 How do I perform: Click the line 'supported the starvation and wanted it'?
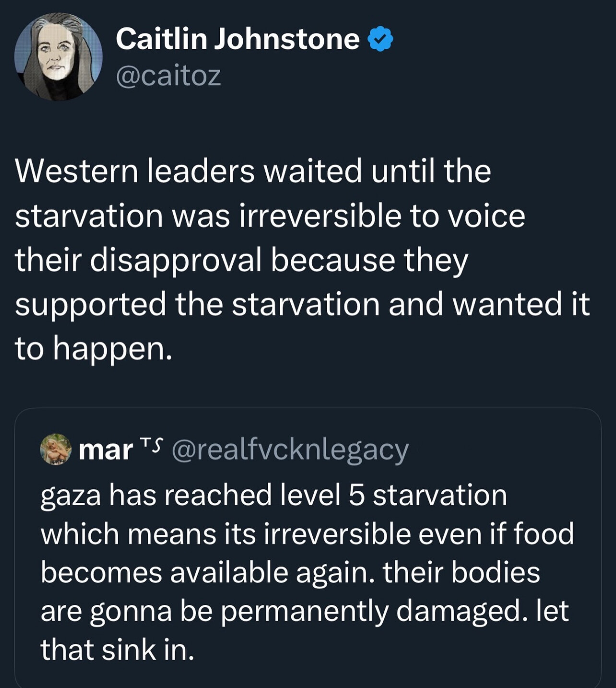coord(302,305)
